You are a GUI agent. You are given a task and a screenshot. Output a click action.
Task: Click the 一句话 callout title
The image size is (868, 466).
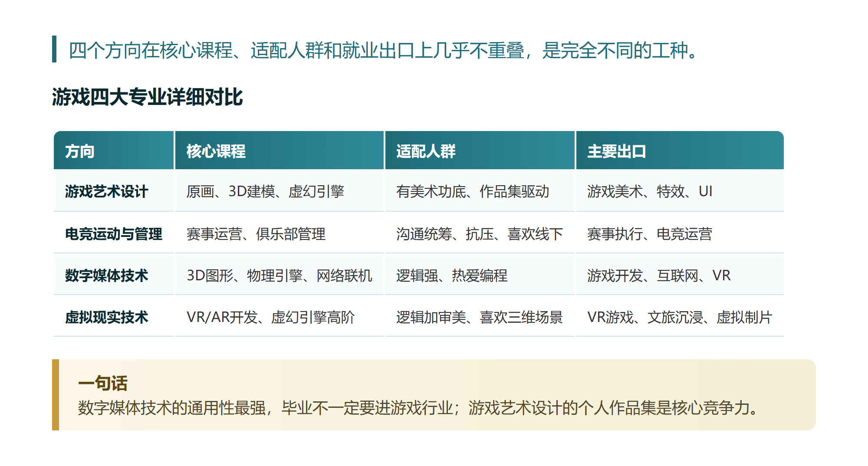tap(103, 383)
